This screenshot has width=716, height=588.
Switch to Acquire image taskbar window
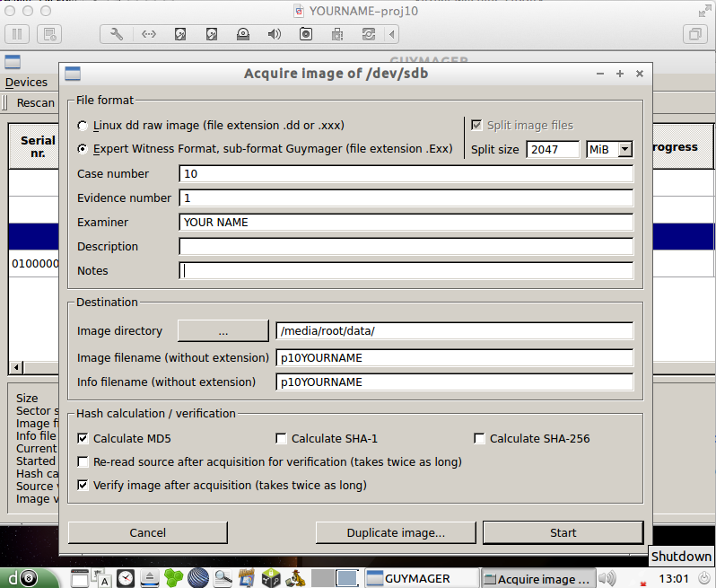(538, 578)
